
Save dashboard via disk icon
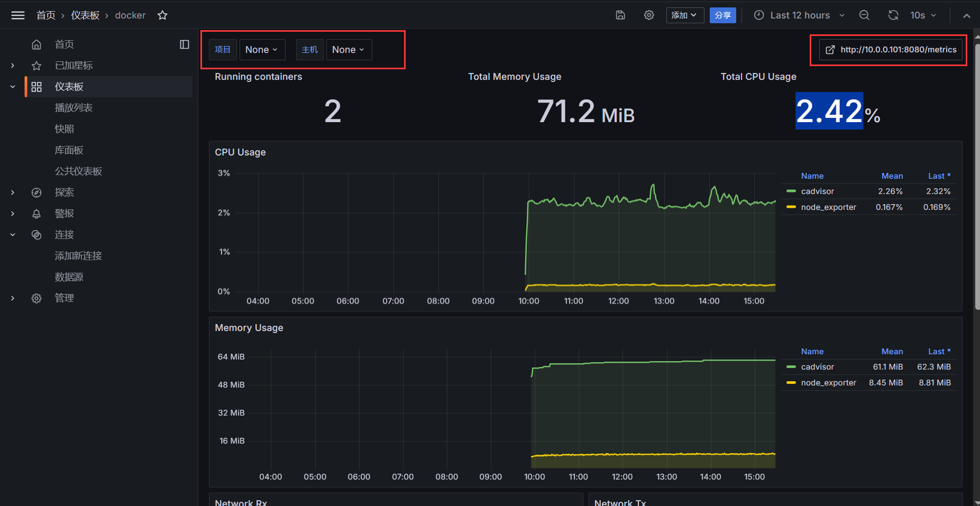620,15
